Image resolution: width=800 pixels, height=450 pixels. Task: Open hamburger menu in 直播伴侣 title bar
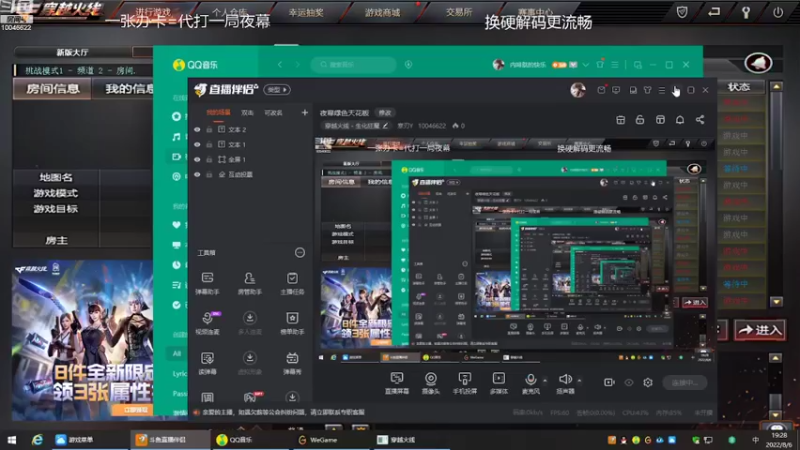(x=662, y=90)
